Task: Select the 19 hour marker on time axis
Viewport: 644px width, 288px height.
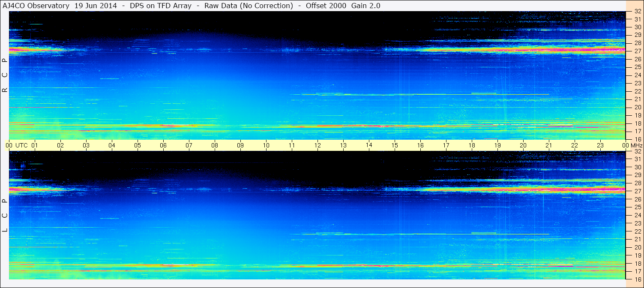Action: (497, 145)
